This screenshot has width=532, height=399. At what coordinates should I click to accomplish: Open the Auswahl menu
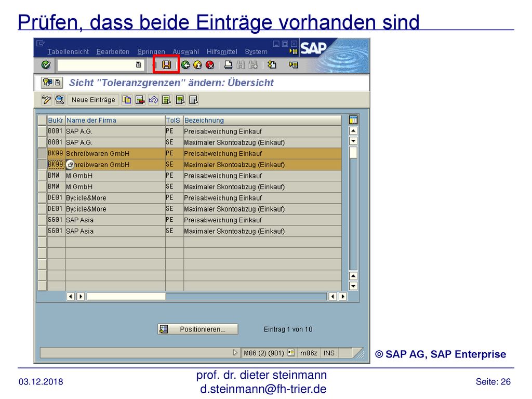tap(185, 51)
